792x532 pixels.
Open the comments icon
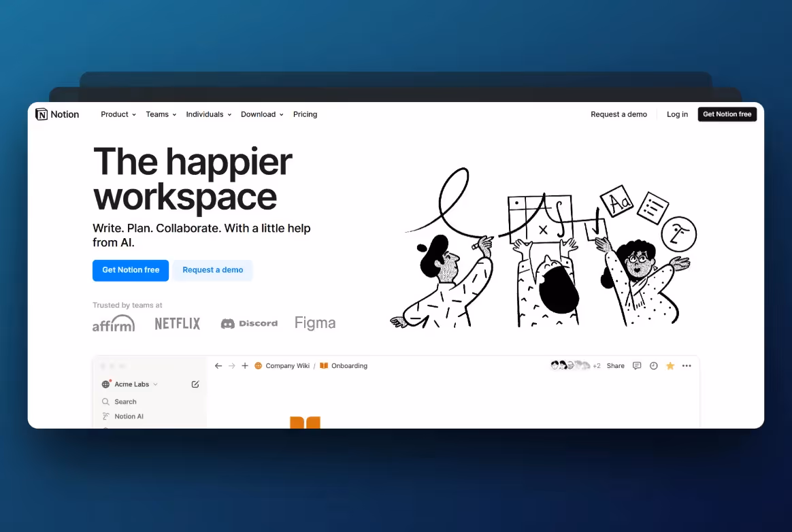[x=637, y=366]
